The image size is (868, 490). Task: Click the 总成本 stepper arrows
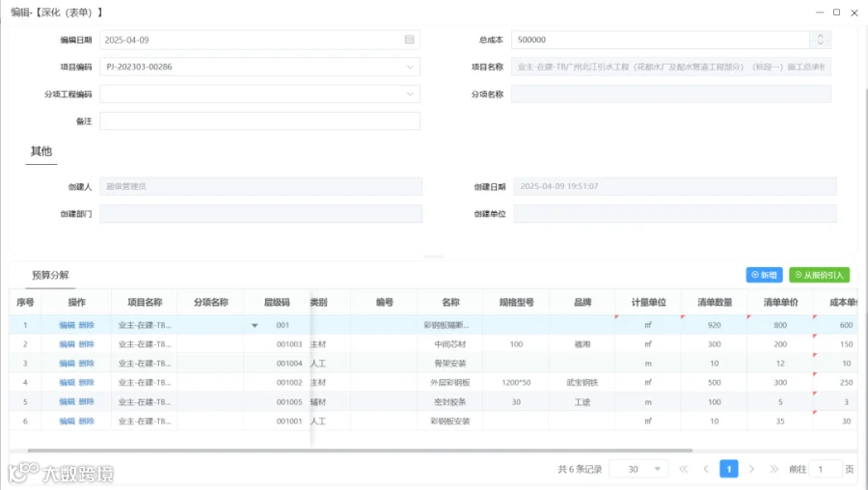(821, 40)
